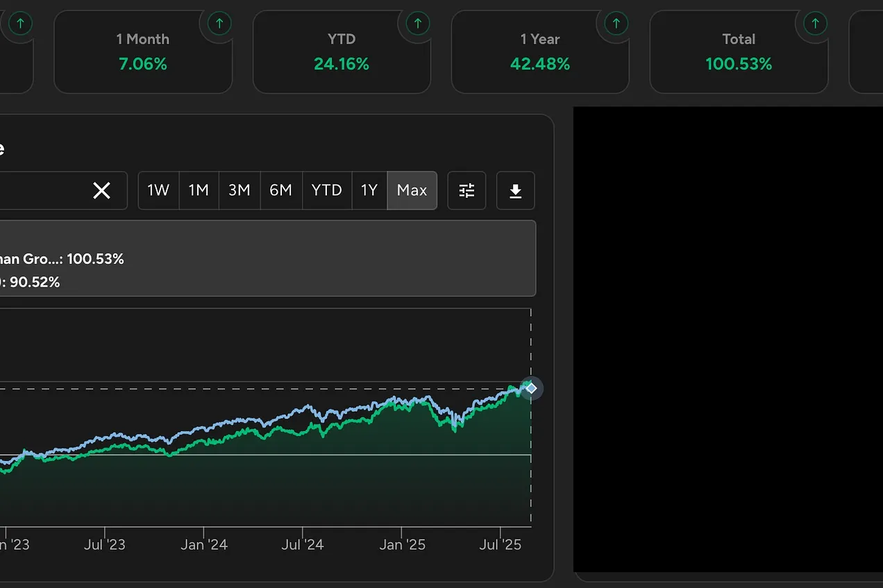
Task: Download the chart data
Action: 515,190
